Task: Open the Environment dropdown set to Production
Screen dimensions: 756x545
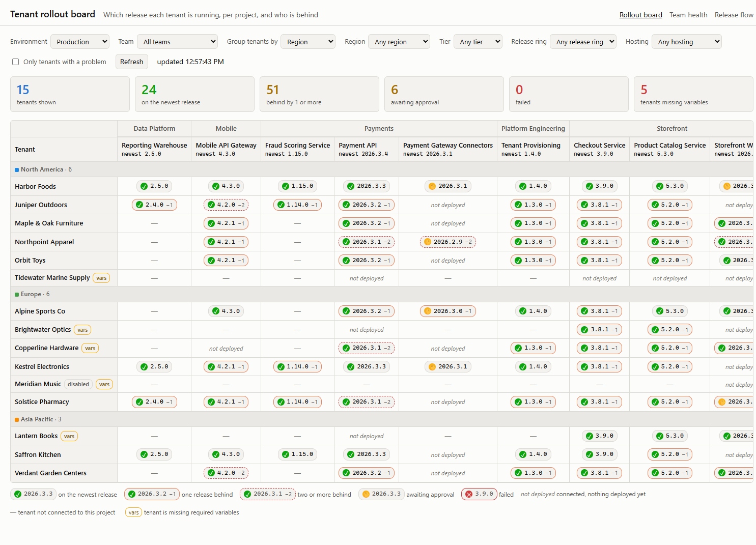Action: coord(80,42)
